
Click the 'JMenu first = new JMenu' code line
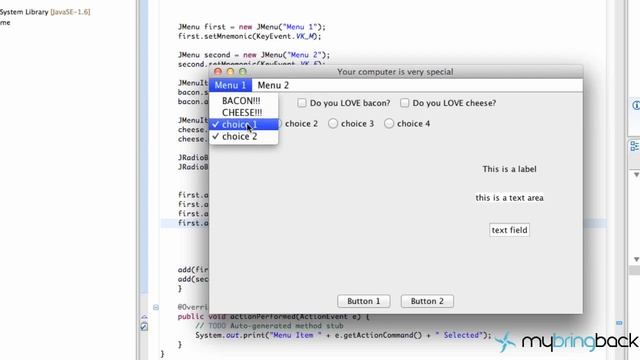(x=252, y=27)
